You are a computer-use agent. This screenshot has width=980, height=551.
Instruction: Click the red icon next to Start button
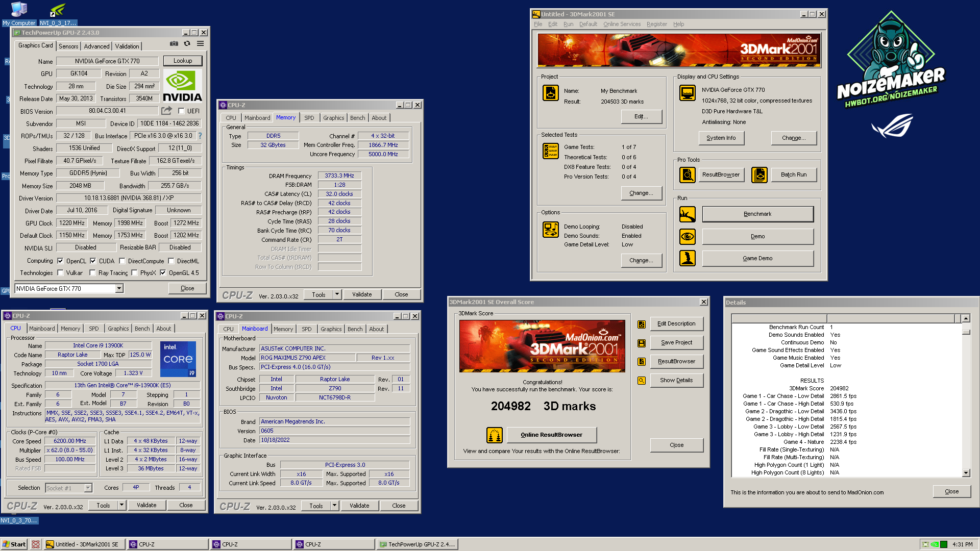pyautogui.click(x=36, y=544)
